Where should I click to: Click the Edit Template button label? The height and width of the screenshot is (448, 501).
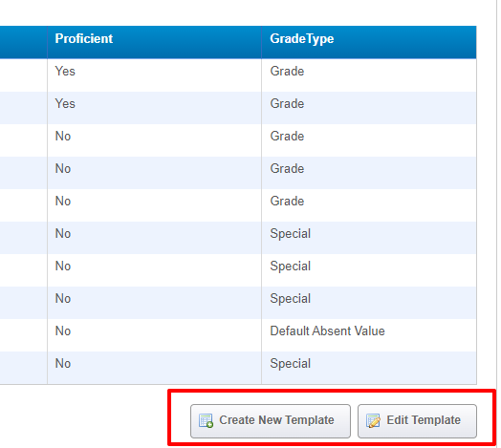click(424, 420)
